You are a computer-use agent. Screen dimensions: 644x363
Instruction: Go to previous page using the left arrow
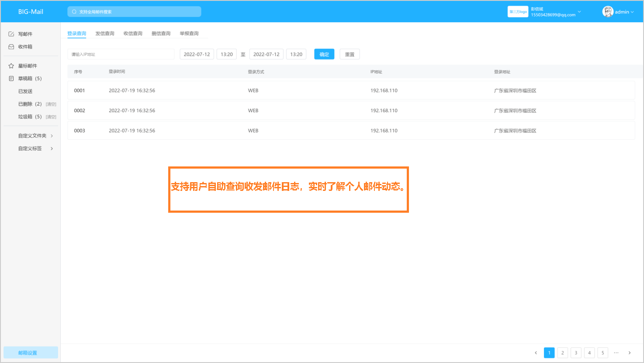[536, 353]
